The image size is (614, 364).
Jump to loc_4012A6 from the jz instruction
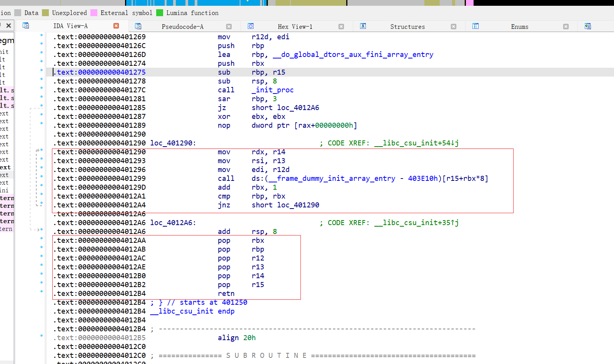pyautogui.click(x=298, y=108)
